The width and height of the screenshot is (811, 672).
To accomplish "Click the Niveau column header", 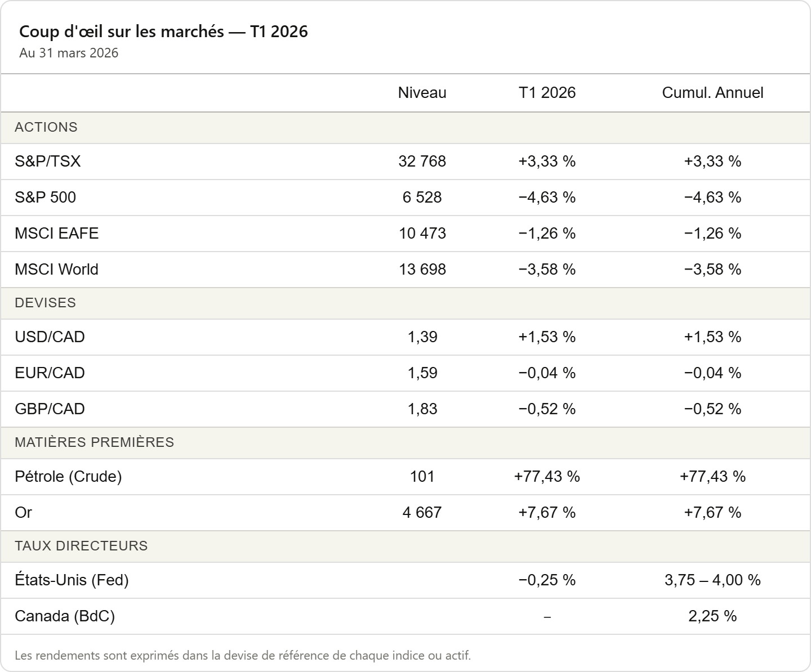I will (422, 93).
